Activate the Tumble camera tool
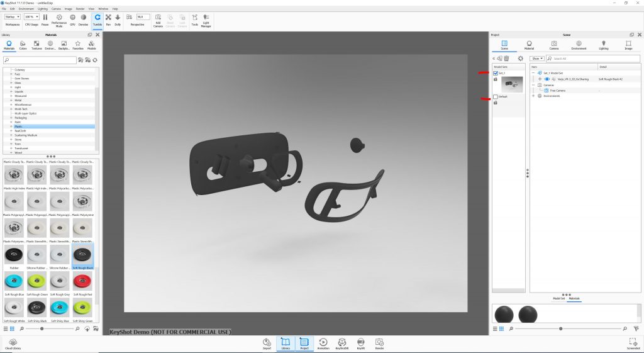Screen dimensions: 644x353 (97, 20)
